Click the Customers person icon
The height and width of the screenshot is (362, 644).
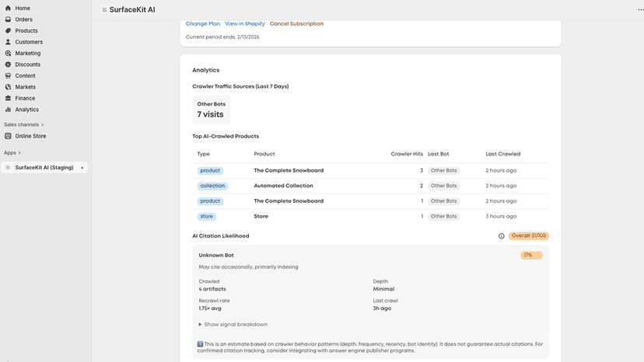[8, 42]
